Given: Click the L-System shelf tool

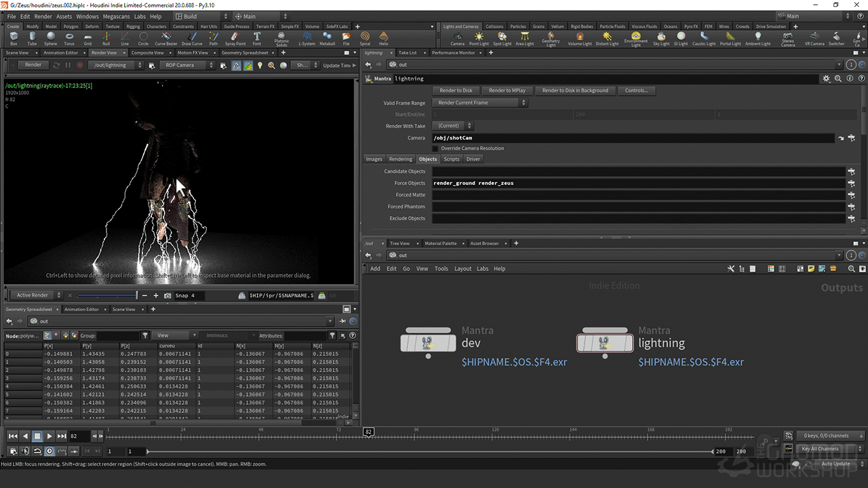Looking at the screenshot, I should tap(307, 38).
